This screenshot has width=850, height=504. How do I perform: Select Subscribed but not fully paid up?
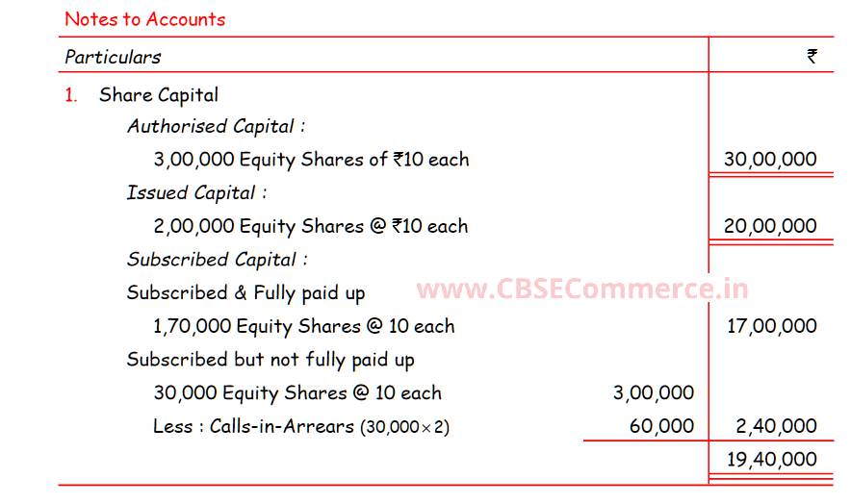[270, 360]
